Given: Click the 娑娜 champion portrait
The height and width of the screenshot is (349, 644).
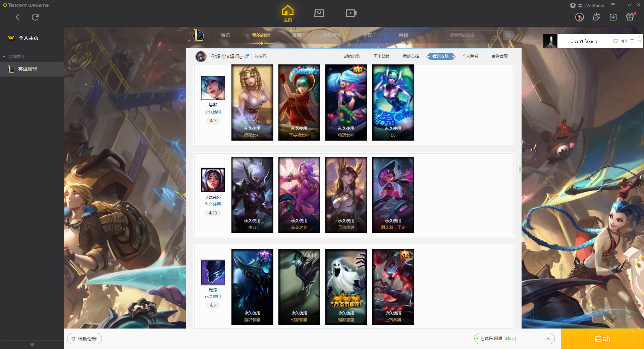Looking at the screenshot, I should (x=213, y=88).
